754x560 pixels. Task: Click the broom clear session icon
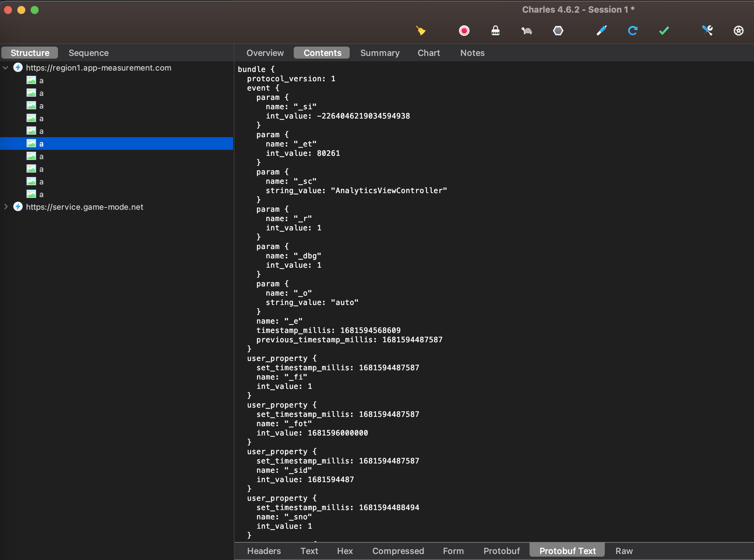(x=421, y=31)
